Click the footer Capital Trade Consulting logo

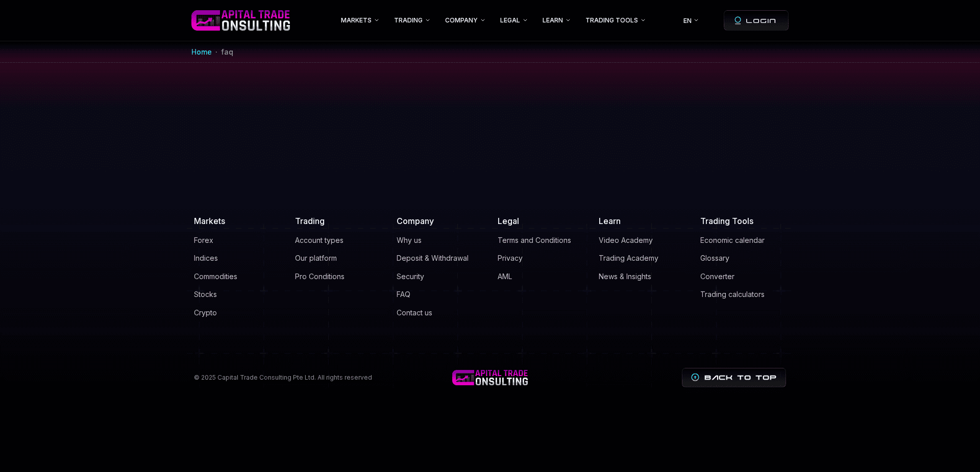[x=489, y=378]
